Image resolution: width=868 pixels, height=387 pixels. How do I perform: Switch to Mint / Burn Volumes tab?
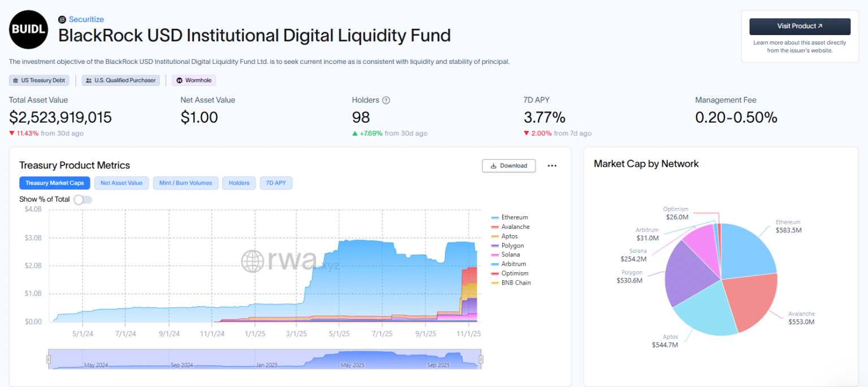point(185,183)
